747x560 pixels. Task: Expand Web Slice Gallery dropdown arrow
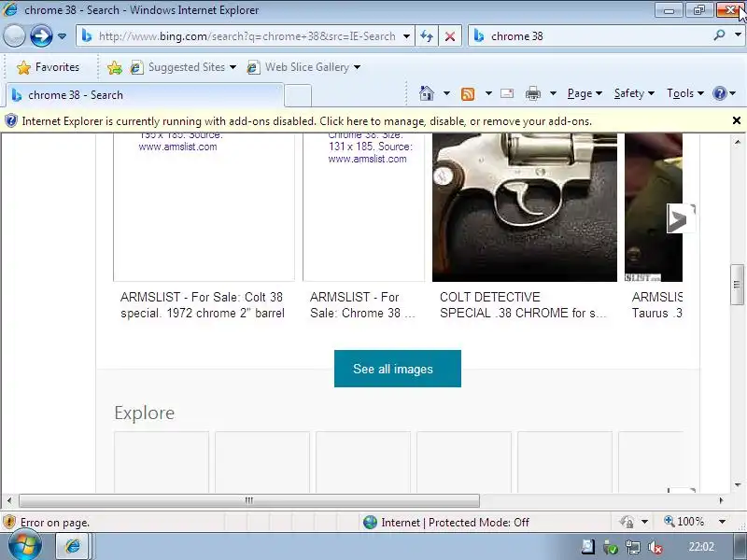coord(357,67)
